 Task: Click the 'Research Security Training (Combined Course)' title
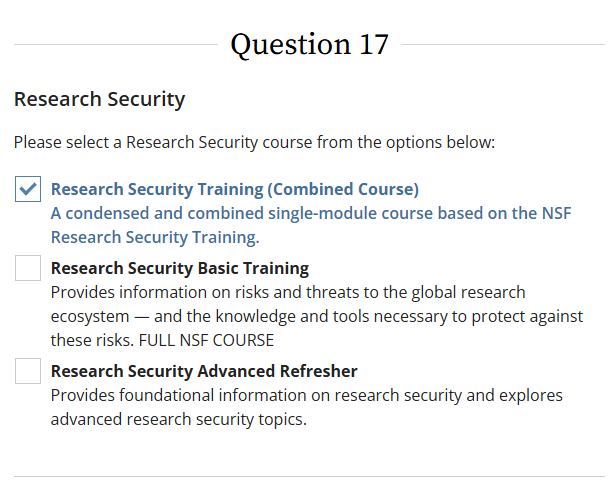[x=234, y=189]
